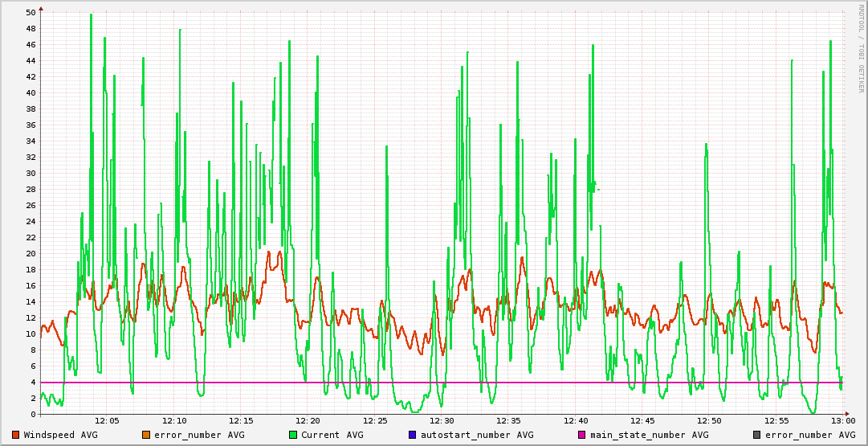Click the y-axis value 0 label

coord(33,414)
